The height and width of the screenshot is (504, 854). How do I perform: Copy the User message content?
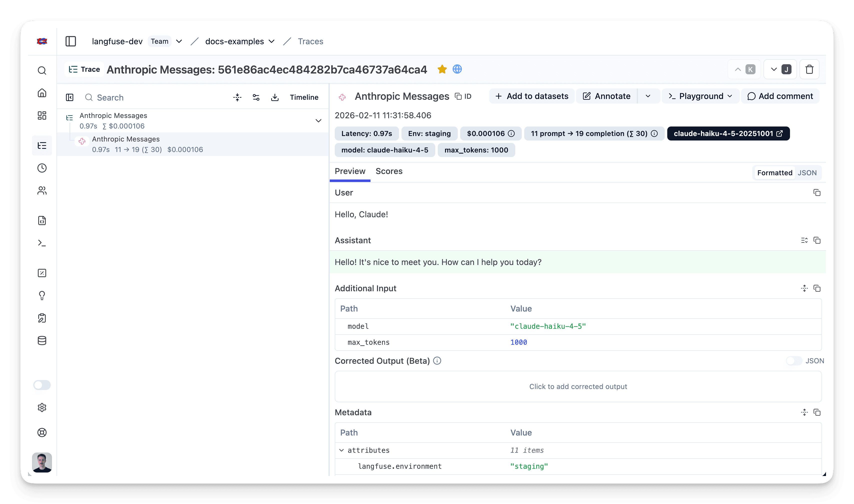[x=817, y=192]
